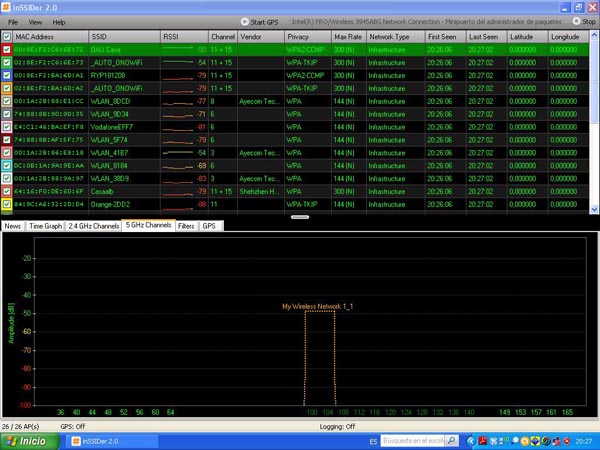Click the Shenzhen H... vendor cell
The width and height of the screenshot is (600, 450).
(x=260, y=191)
